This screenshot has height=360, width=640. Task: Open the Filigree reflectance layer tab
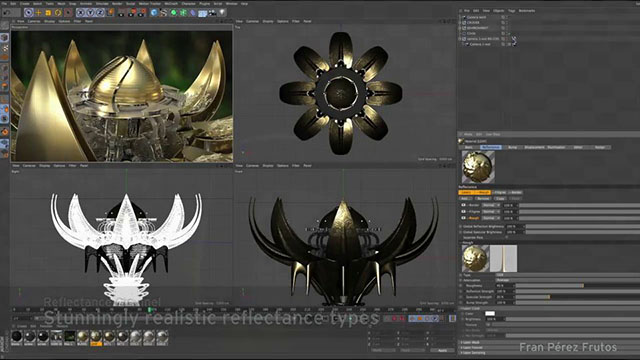click(x=500, y=192)
